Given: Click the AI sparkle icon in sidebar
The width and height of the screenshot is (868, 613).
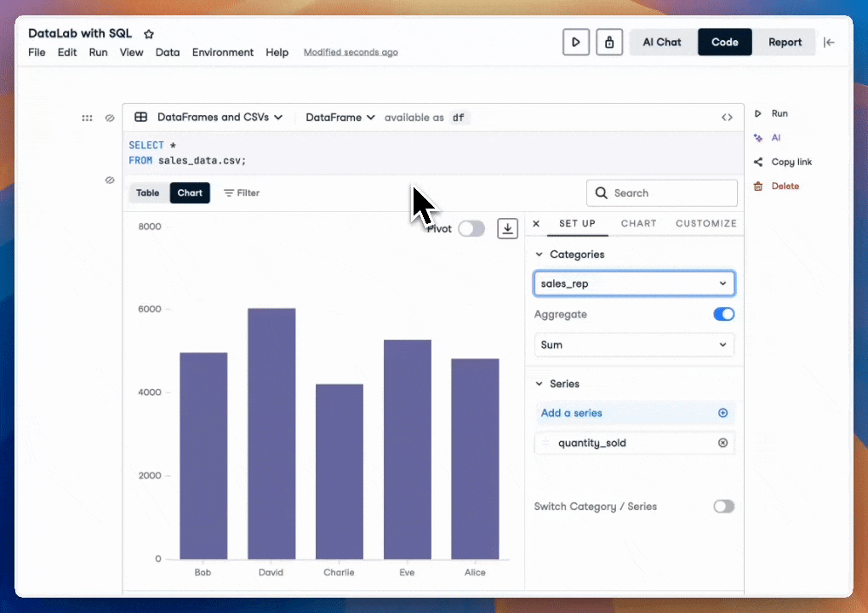Looking at the screenshot, I should pyautogui.click(x=758, y=138).
